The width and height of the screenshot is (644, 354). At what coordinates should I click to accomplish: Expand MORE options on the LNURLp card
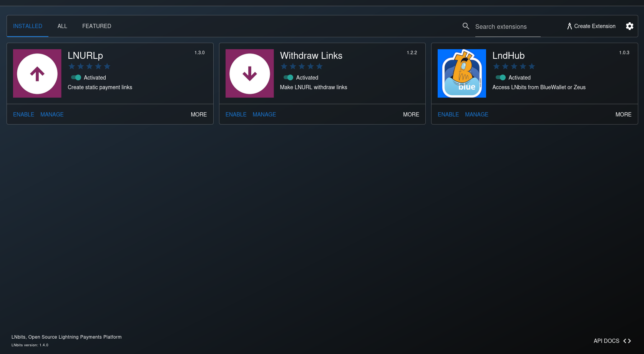pos(199,114)
